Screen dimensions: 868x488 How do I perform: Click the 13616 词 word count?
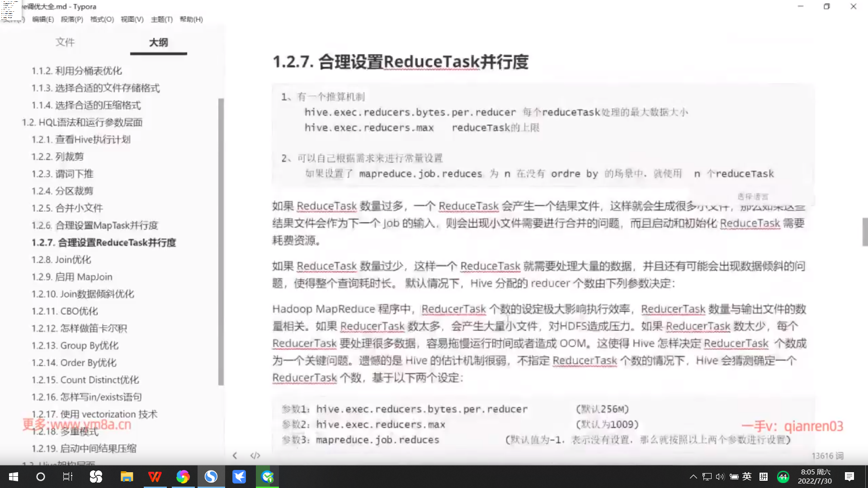pos(827,456)
